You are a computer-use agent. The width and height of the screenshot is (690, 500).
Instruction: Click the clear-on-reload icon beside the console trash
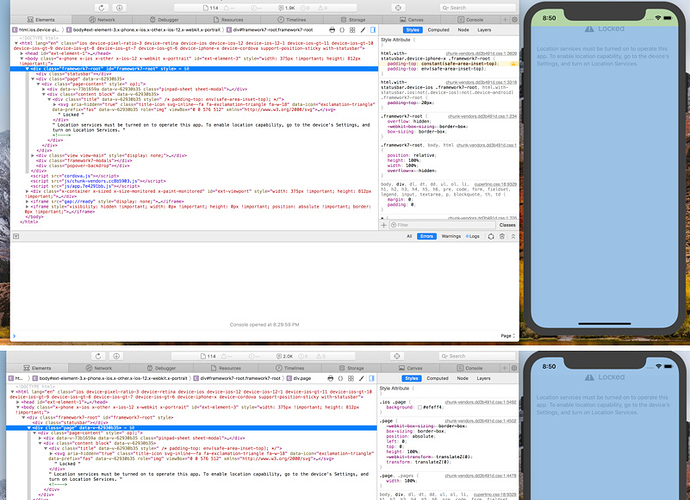coord(491,236)
